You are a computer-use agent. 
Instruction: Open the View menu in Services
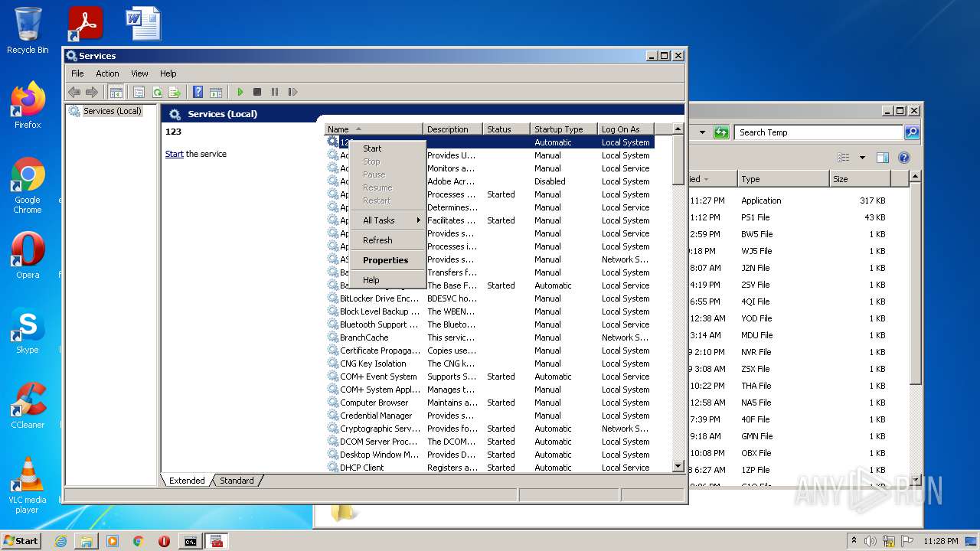click(x=139, y=73)
